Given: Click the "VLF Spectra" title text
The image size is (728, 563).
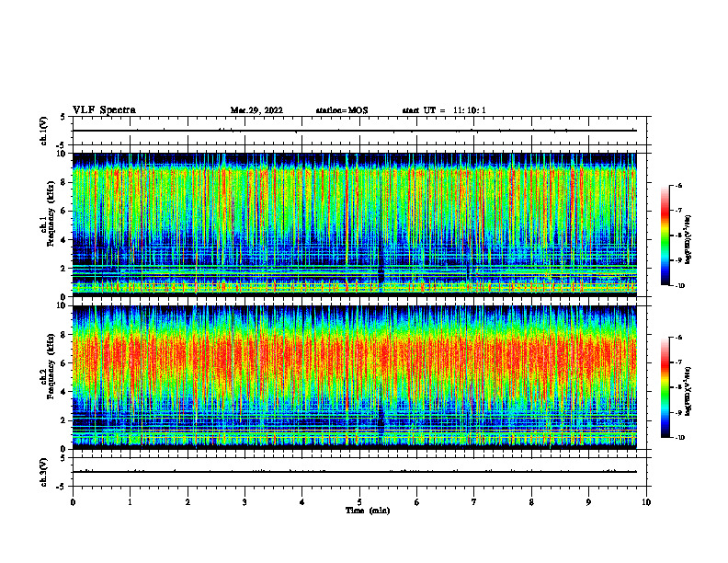Looking at the screenshot, I should tap(104, 110).
